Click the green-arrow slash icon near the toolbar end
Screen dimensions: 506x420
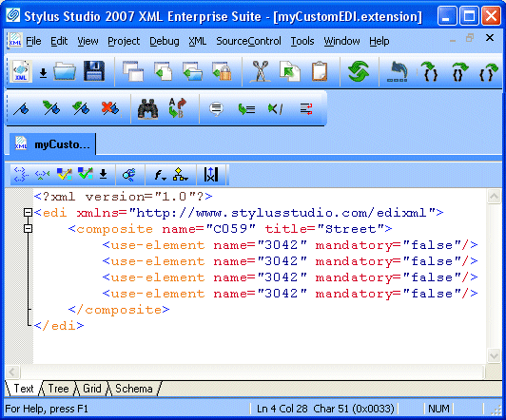pyautogui.click(x=275, y=109)
